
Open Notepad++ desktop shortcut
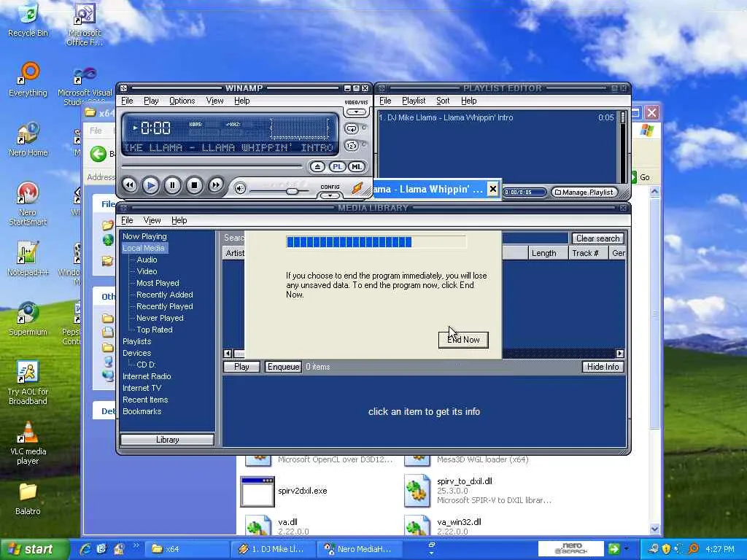(28, 259)
